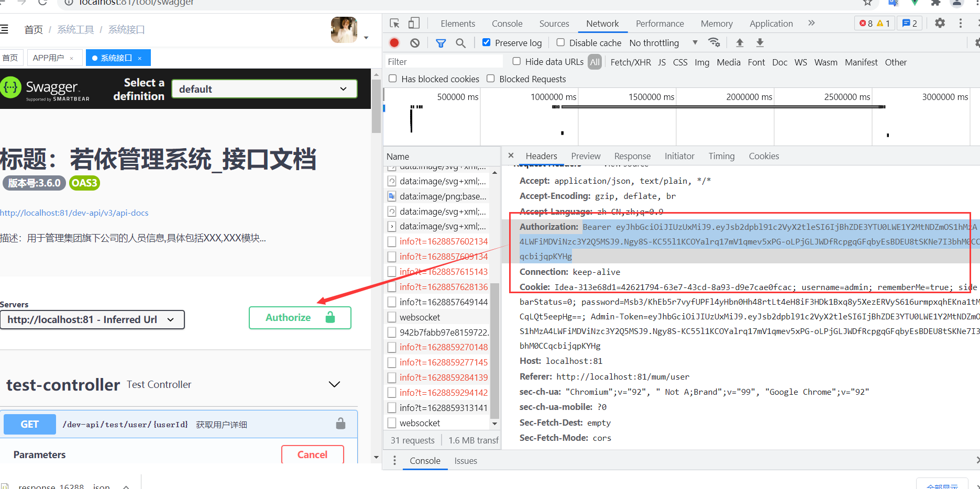Open the Performance tab
Screen dimensions: 980x489
(660, 24)
